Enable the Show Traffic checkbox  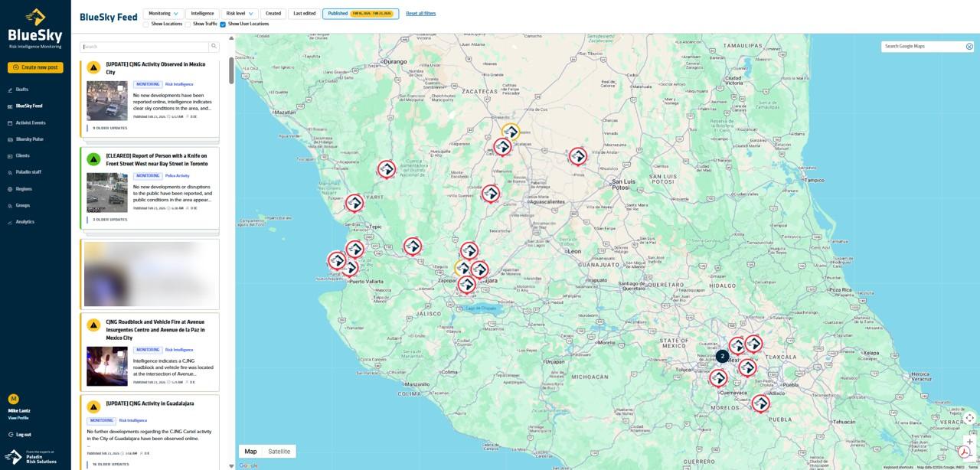click(x=188, y=24)
